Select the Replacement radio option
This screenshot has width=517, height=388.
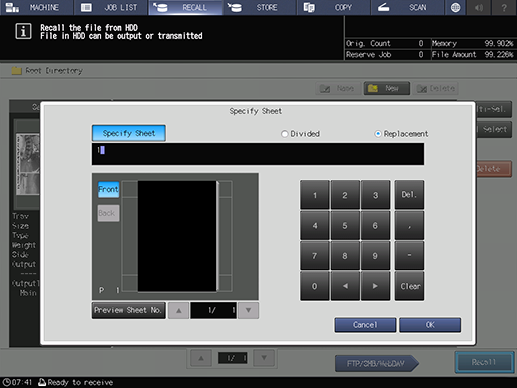[378, 134]
